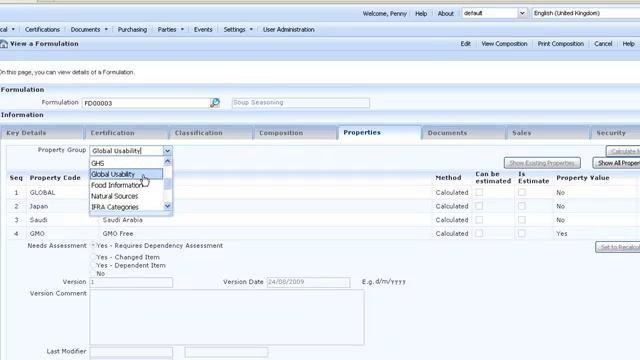Click the GLOBAL property code cell
640x360 pixels.
tap(42, 192)
